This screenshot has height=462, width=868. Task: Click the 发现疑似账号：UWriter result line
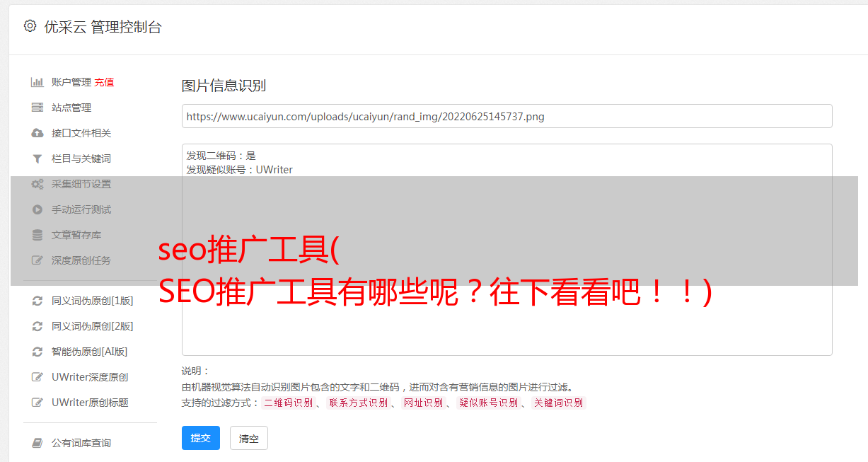[240, 170]
